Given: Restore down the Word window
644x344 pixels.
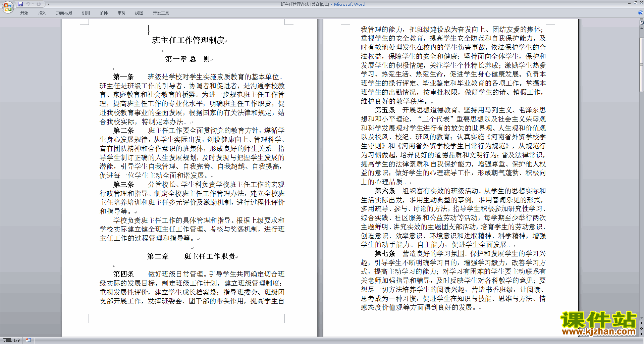Looking at the screenshot, I should tap(635, 3).
